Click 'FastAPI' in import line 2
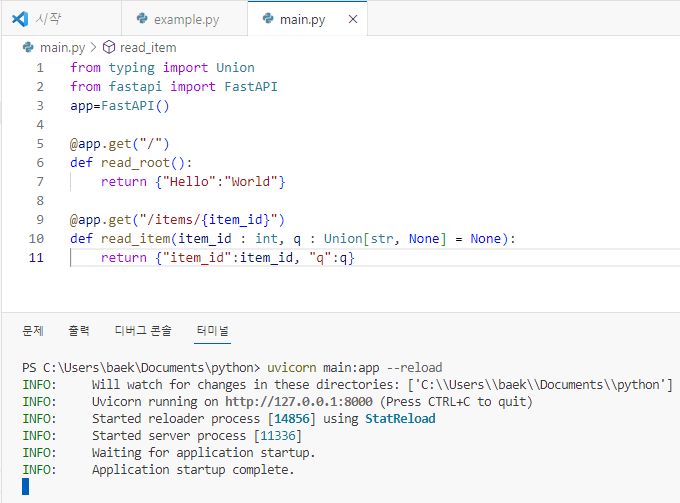The height and width of the screenshot is (503, 680). pyautogui.click(x=251, y=87)
